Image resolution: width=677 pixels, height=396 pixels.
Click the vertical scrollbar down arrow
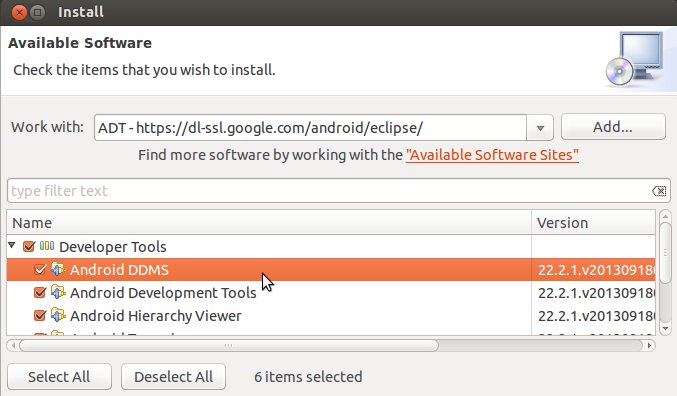pyautogui.click(x=665, y=329)
